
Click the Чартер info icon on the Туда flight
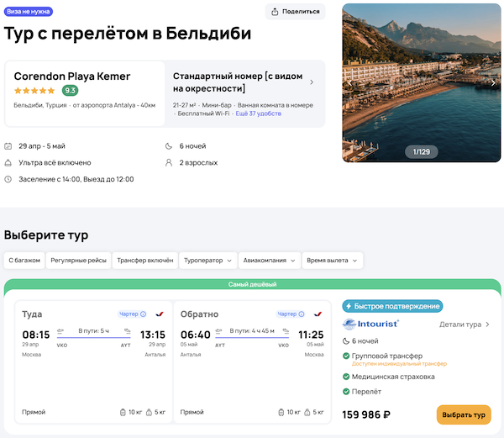pos(144,314)
